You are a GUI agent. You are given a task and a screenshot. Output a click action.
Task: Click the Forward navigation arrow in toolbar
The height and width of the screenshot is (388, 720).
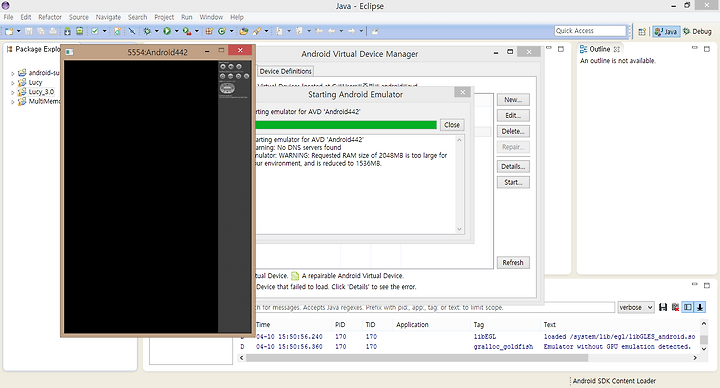(x=351, y=31)
